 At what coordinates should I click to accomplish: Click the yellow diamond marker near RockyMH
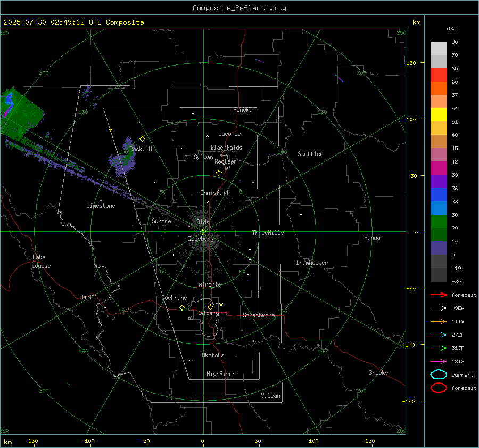pos(142,139)
